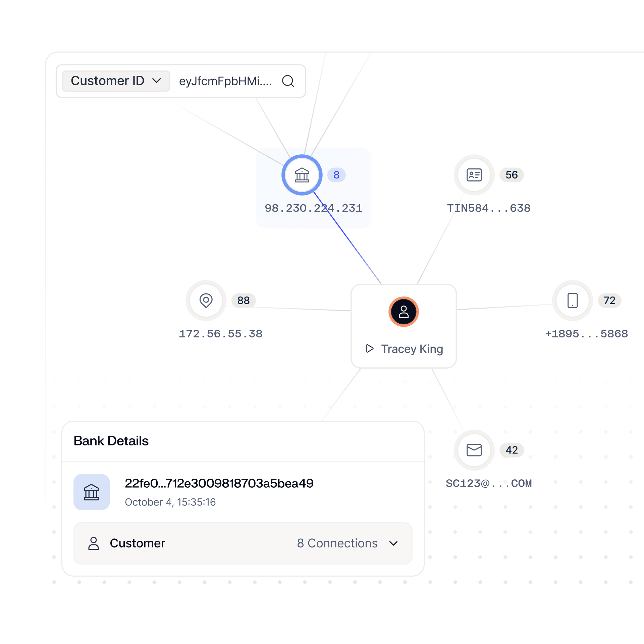
Task: Click the 56 count badge
Action: [x=512, y=175]
